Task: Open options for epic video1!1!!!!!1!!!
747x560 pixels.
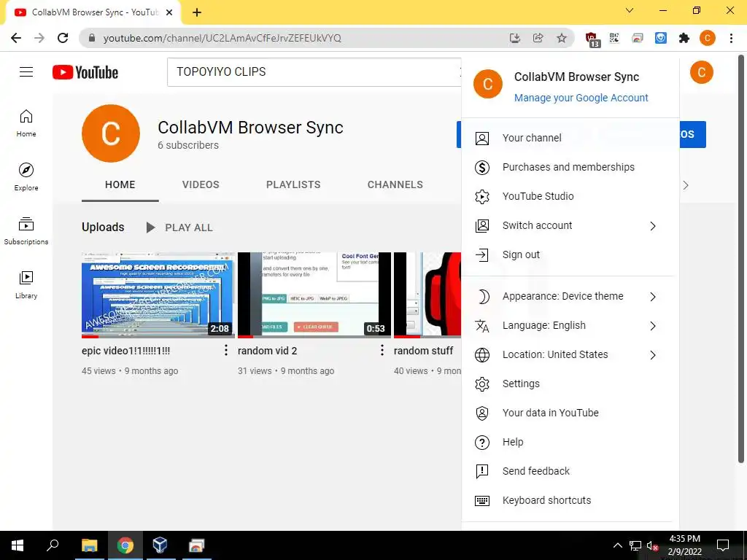Action: click(226, 351)
